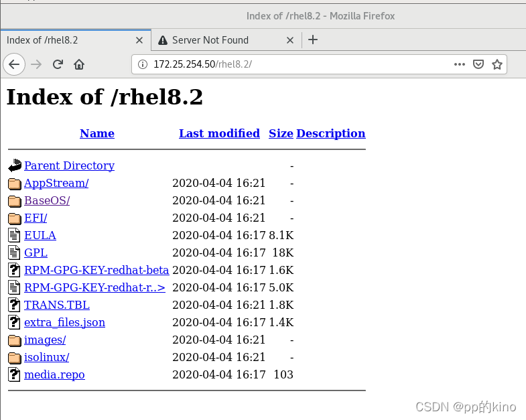Switch to the Server Not Found tab
Viewport: 526px width, 420px height.
click(x=226, y=40)
